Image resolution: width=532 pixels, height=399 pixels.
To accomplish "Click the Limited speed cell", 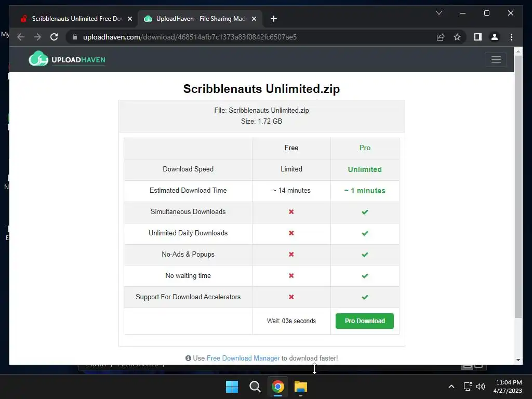I will 291,169.
